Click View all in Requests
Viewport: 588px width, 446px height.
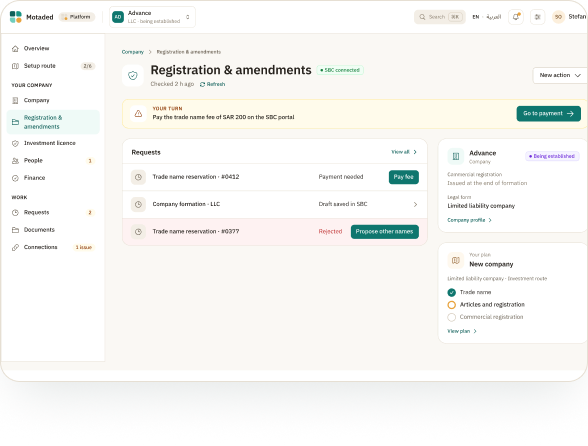tap(404, 152)
